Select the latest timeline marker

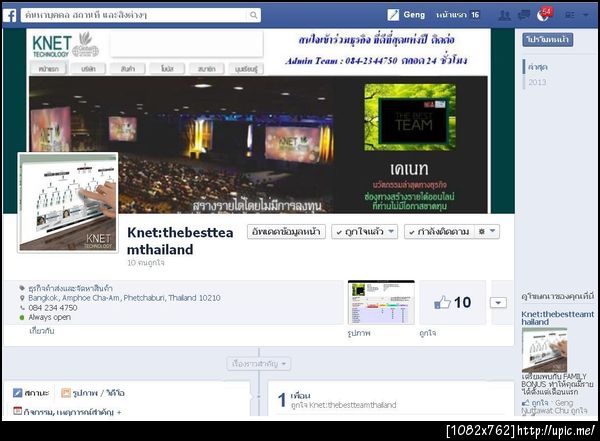pos(538,67)
